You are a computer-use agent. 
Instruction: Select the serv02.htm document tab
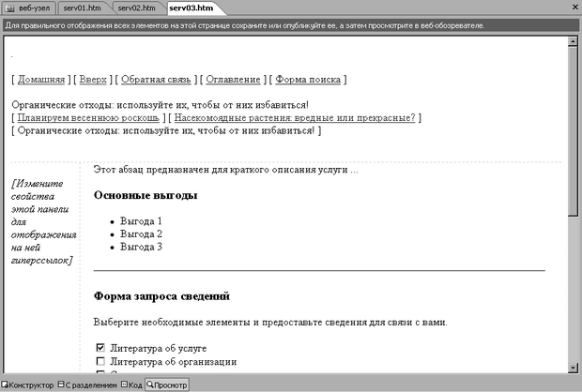[x=136, y=8]
